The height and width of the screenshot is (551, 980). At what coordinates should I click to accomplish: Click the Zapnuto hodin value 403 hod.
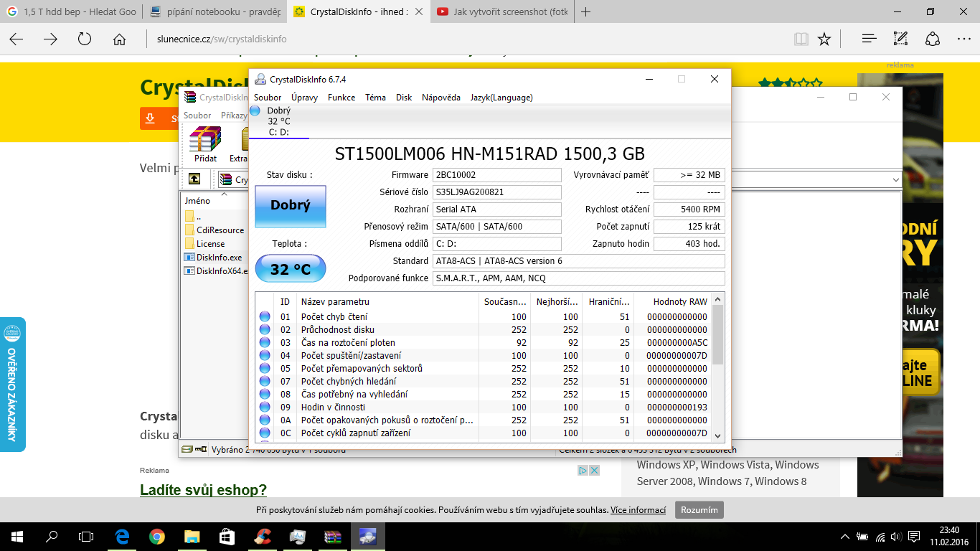point(689,244)
